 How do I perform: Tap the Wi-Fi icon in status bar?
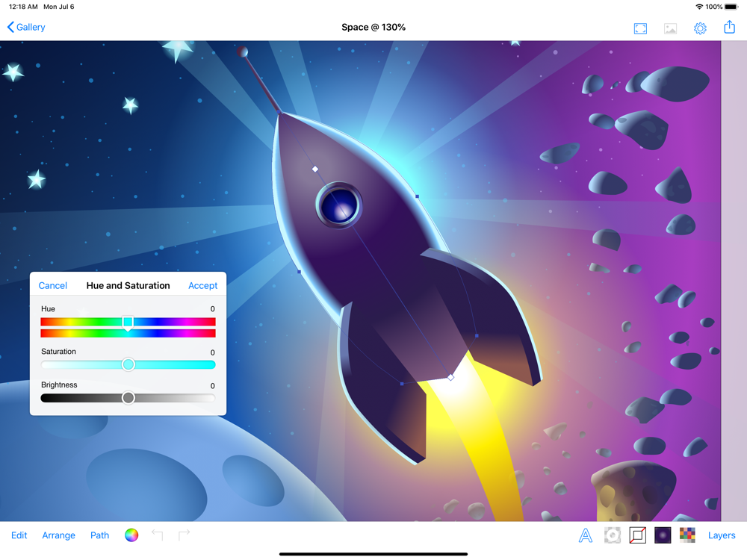click(x=699, y=7)
